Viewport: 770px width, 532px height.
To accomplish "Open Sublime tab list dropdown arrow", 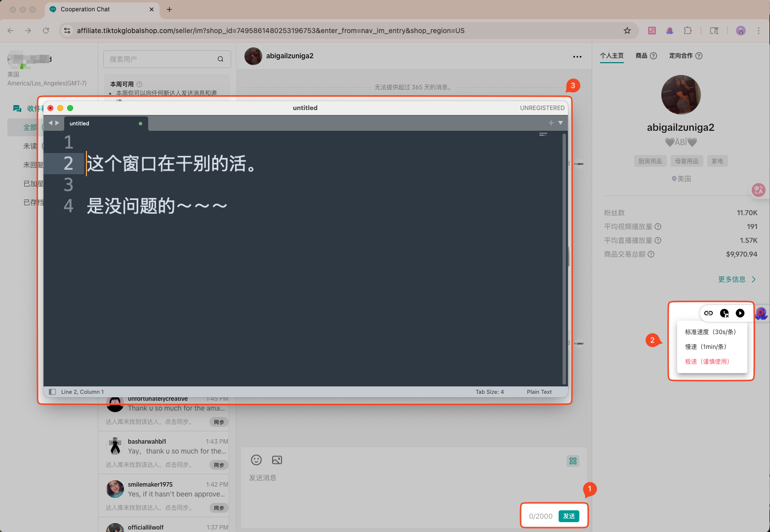I will (x=561, y=123).
